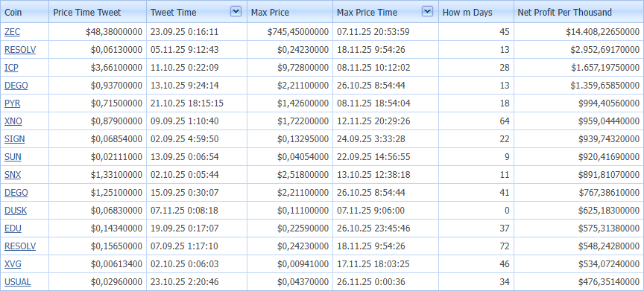Viewport: 644px width, 291px height.
Task: Select the $745,45000000 max price cell
Action: tap(290, 31)
